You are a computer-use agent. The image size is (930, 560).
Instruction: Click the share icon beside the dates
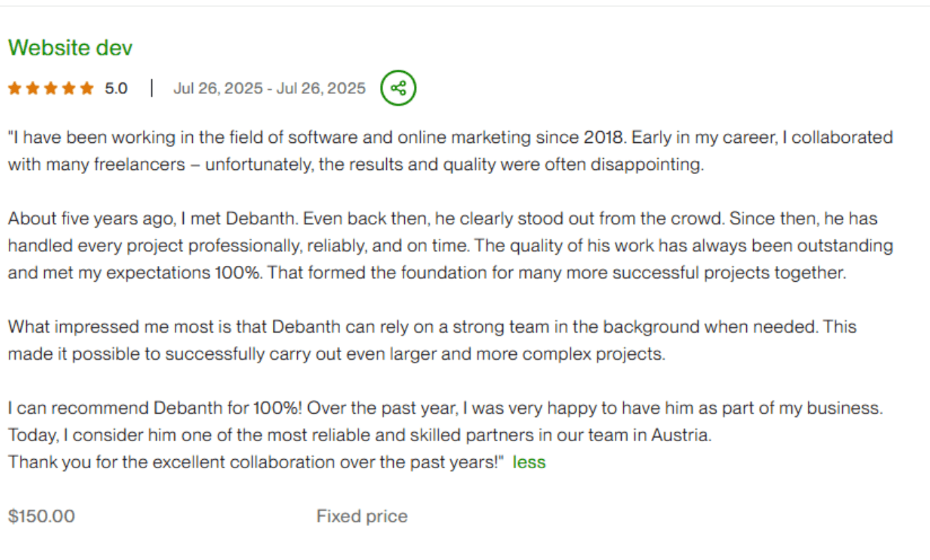coord(398,88)
